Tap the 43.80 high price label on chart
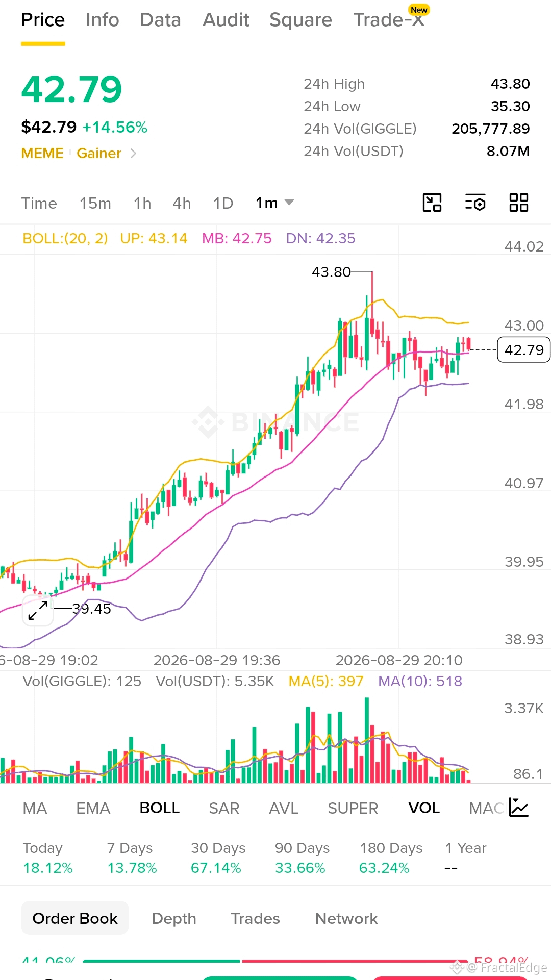 [331, 272]
